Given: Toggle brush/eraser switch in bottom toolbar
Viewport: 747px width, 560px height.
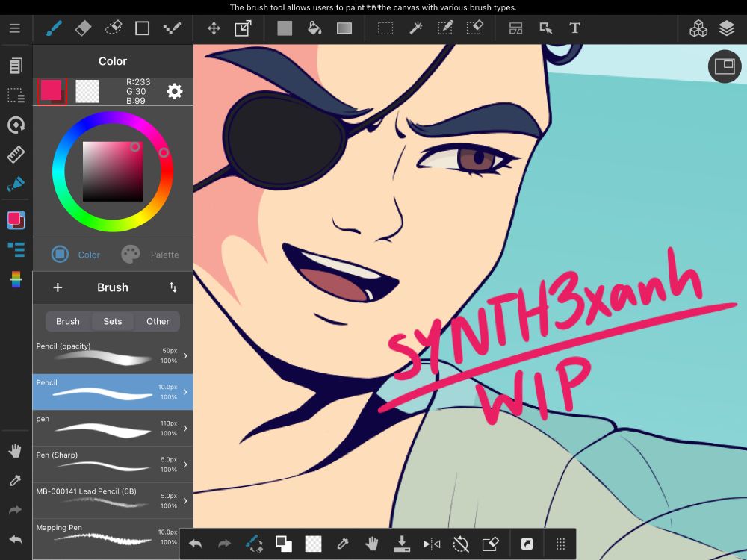Looking at the screenshot, I should [254, 544].
